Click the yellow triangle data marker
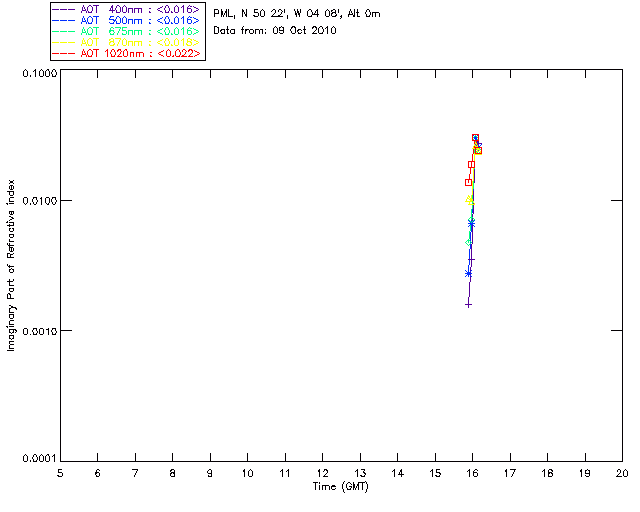 click(470, 200)
